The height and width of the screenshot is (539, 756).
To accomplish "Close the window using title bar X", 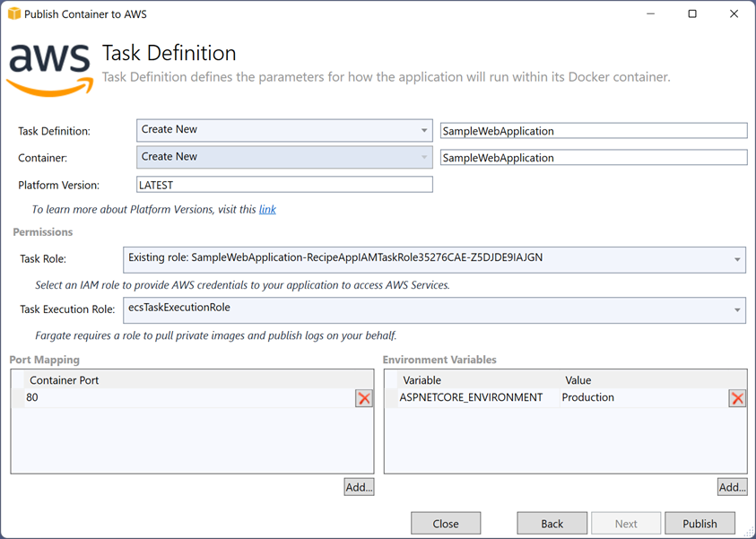I will 734,14.
